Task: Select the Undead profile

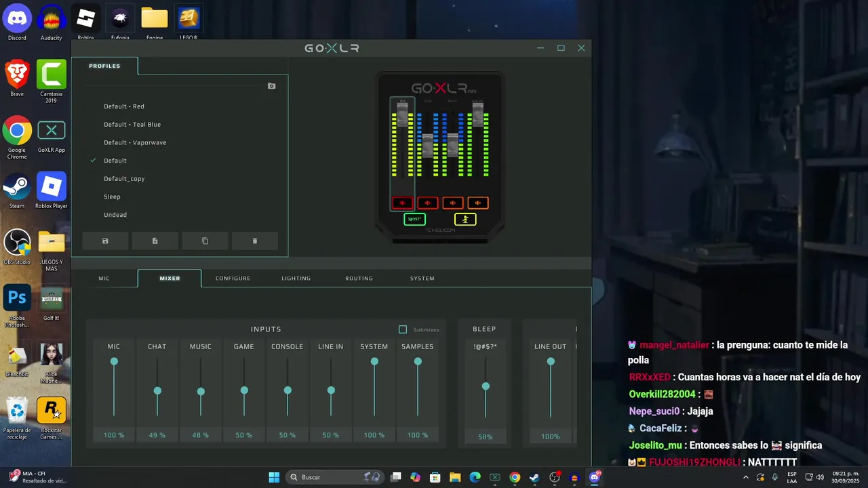Action: [x=115, y=215]
